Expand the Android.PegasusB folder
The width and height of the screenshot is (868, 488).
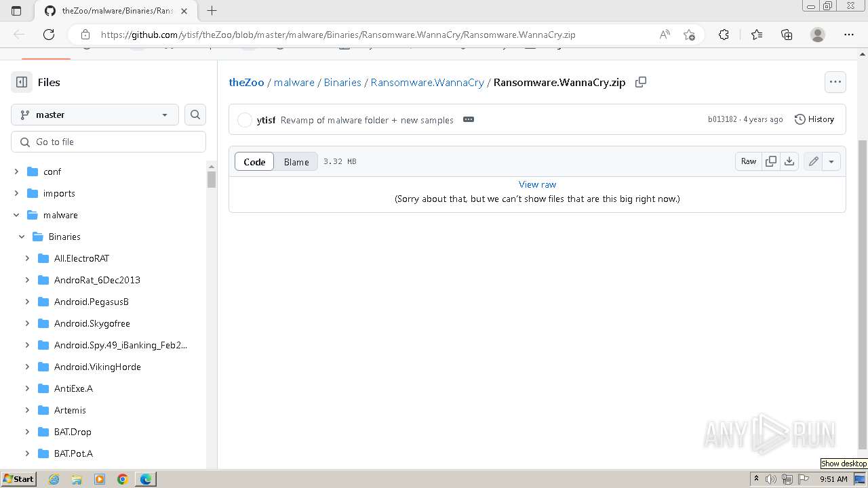point(27,302)
